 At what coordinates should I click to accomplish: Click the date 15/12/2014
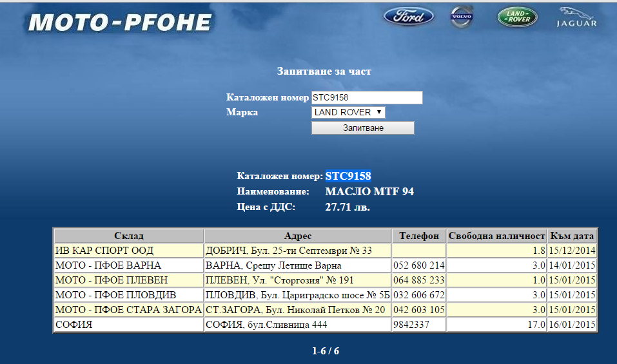(572, 251)
